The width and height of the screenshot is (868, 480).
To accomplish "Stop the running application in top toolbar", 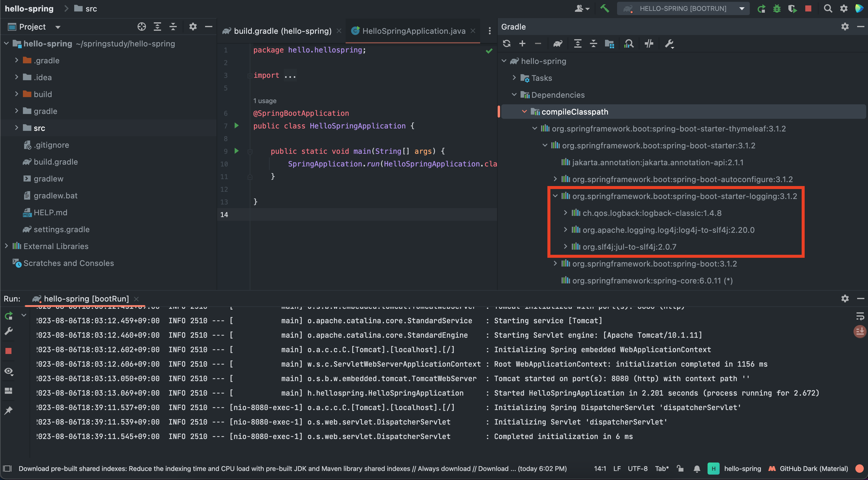I will pos(808,8).
